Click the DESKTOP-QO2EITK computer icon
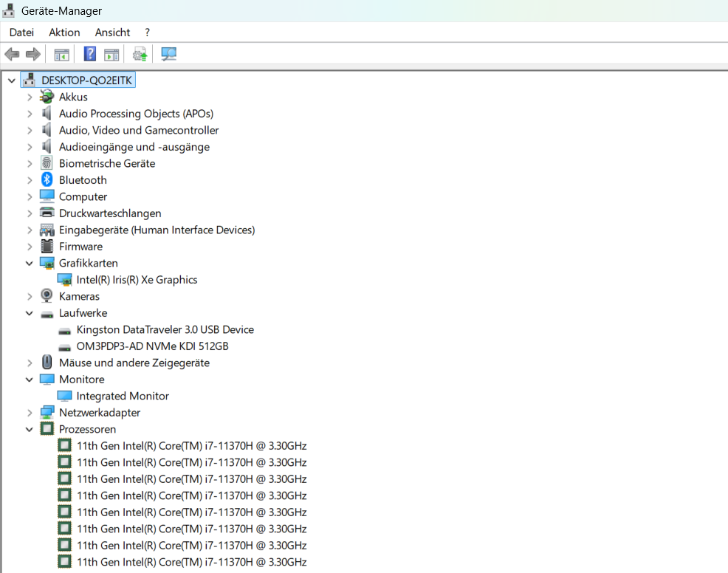This screenshot has height=573, width=728. point(30,80)
